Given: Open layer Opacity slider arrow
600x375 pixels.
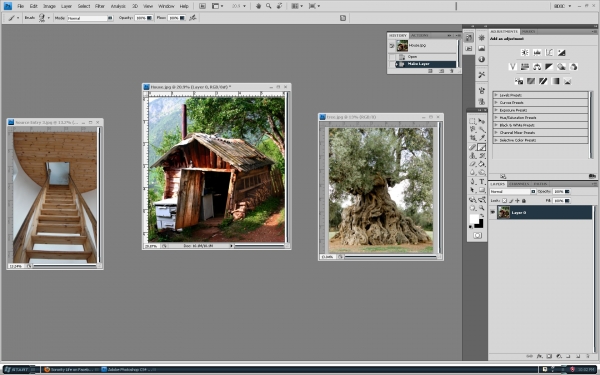Looking at the screenshot, I should click(567, 191).
